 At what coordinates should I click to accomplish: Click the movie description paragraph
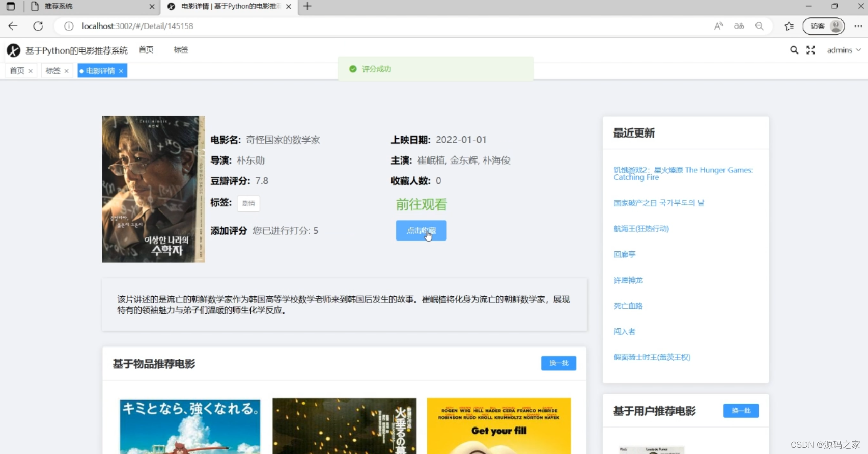(344, 305)
